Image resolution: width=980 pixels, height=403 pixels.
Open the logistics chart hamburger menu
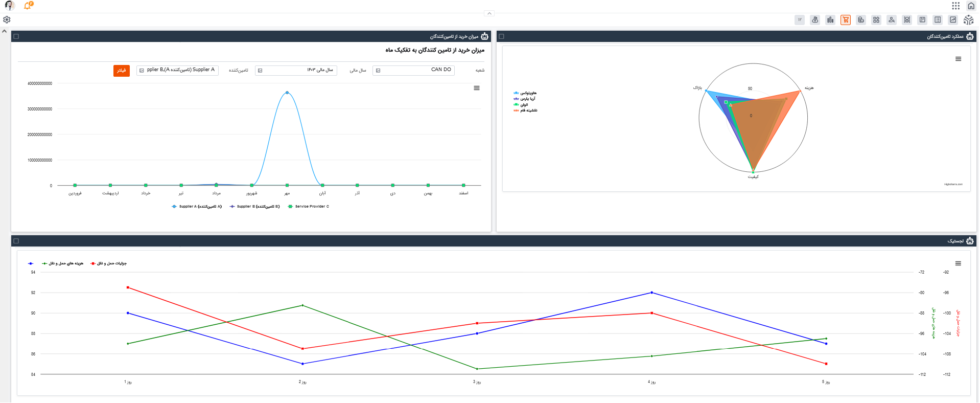pos(959,263)
